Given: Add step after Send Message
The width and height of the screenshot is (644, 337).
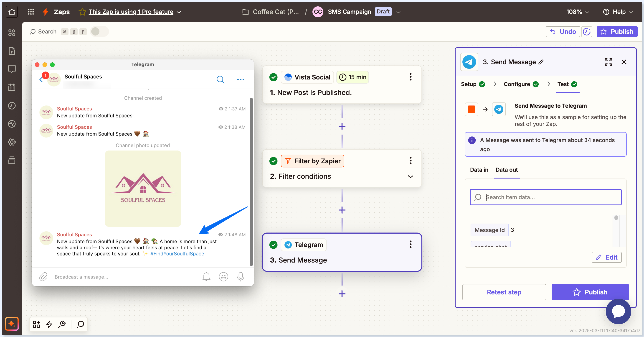Looking at the screenshot, I should 342,294.
